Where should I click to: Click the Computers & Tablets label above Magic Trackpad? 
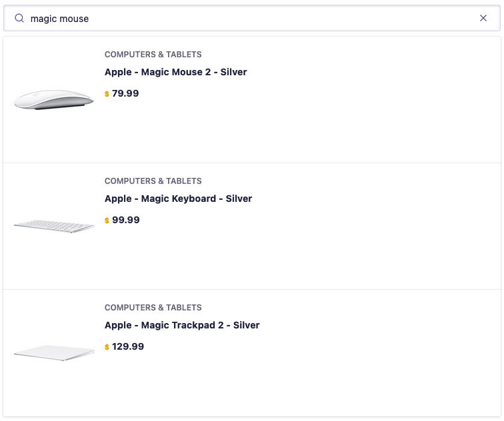(x=153, y=307)
